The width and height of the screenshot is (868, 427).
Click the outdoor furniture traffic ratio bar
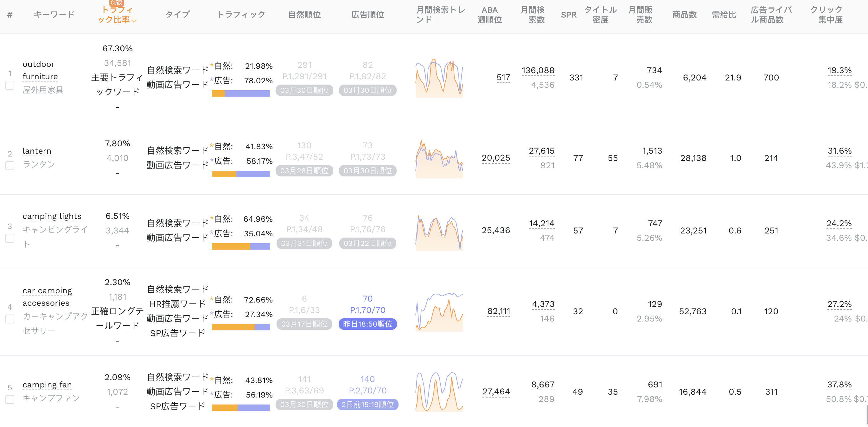tap(241, 93)
